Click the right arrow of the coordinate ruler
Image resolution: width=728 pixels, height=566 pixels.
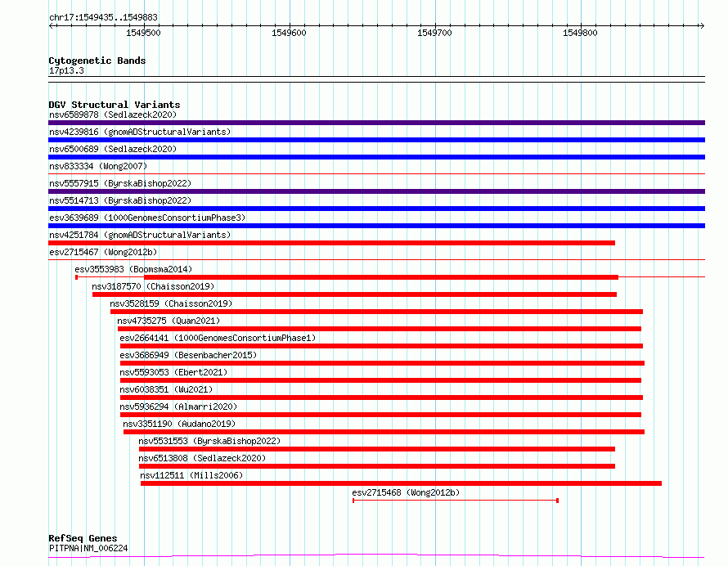coord(702,25)
